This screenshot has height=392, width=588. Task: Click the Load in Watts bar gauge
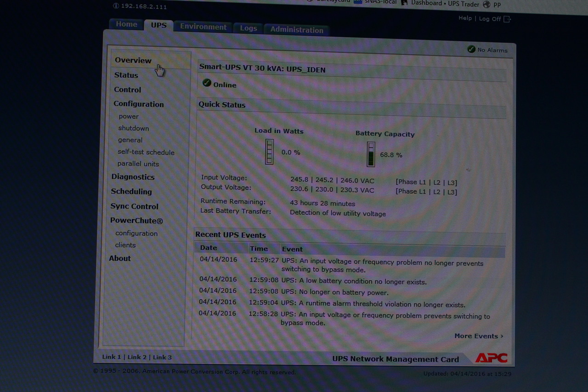269,152
